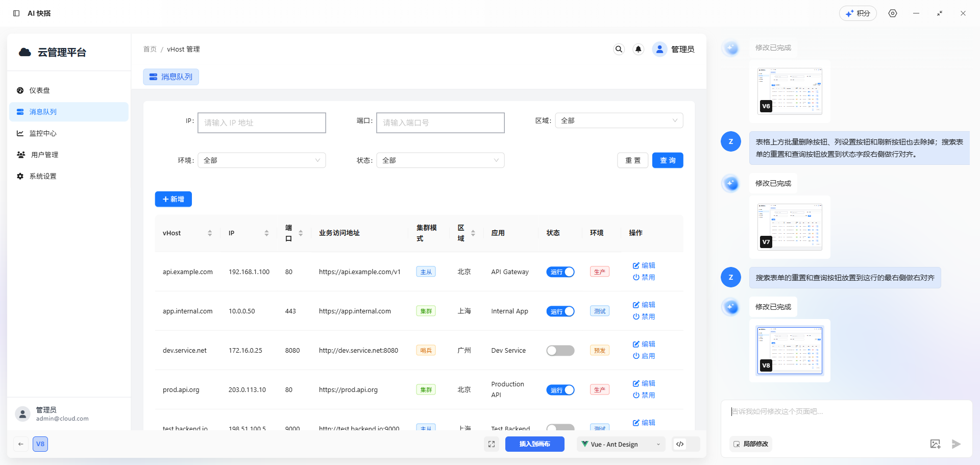Open the 环境 filter dropdown
Image resolution: width=980 pixels, height=465 pixels.
(x=261, y=160)
